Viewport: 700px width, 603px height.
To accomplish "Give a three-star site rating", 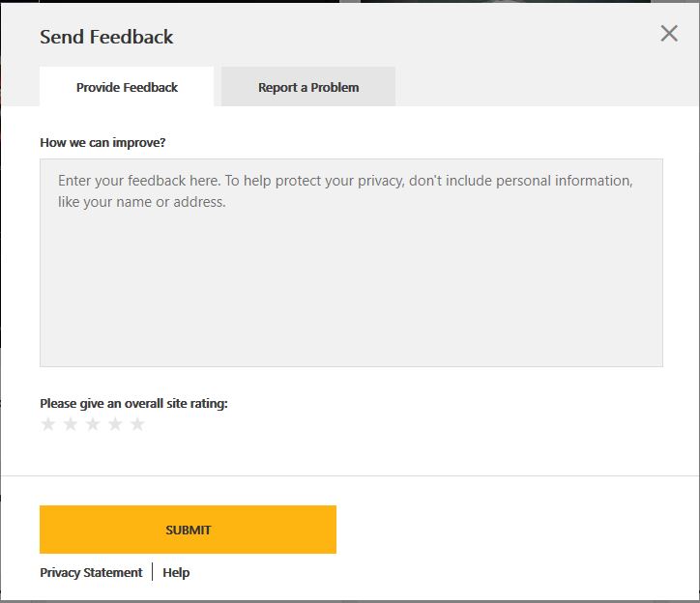I will pyautogui.click(x=93, y=424).
